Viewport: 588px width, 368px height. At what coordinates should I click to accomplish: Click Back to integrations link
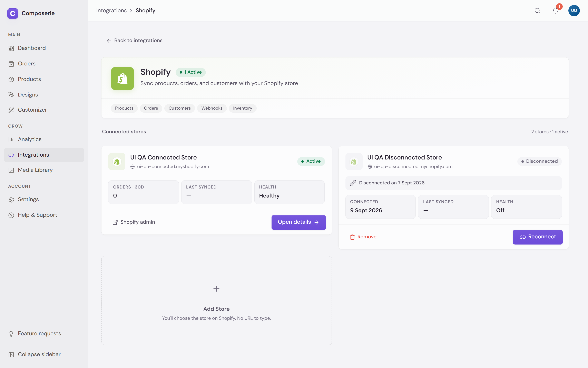134,40
